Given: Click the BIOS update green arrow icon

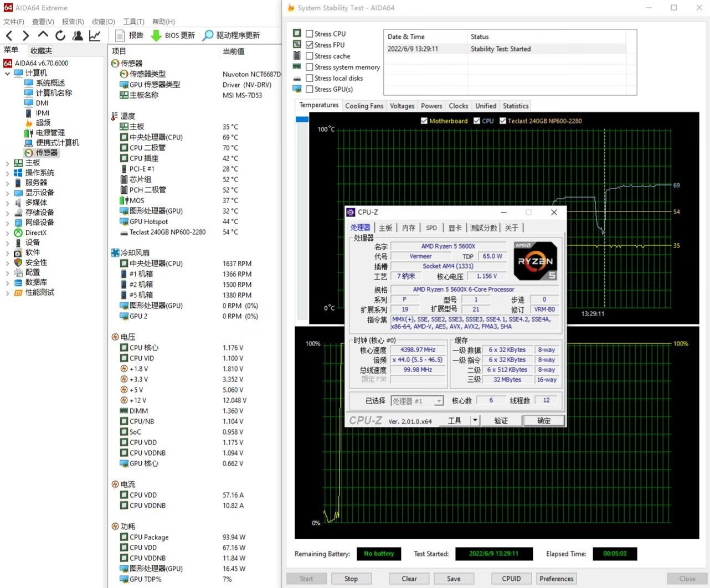Looking at the screenshot, I should click(156, 35).
